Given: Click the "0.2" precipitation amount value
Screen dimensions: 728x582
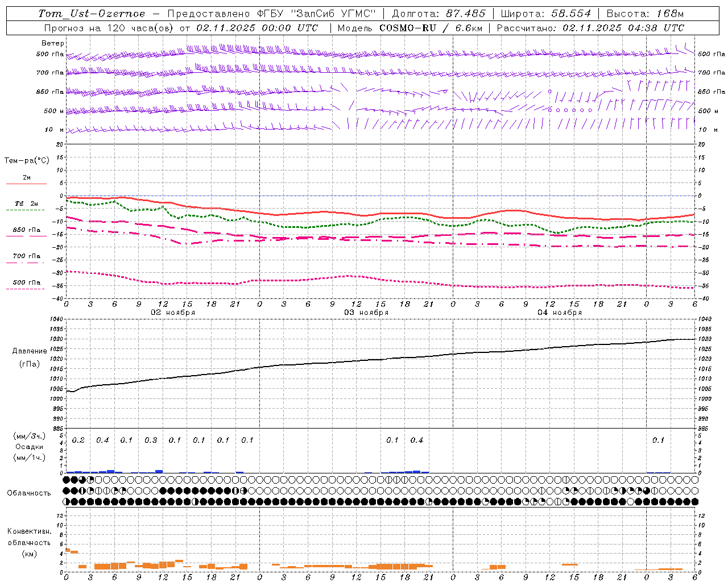Looking at the screenshot, I should [78, 440].
